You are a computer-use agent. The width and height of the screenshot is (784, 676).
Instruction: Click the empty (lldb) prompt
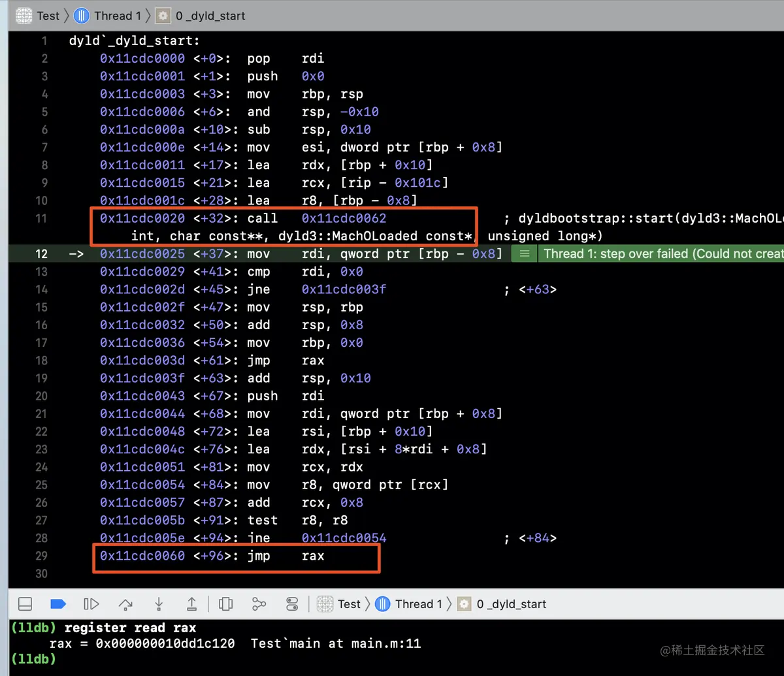point(33,659)
